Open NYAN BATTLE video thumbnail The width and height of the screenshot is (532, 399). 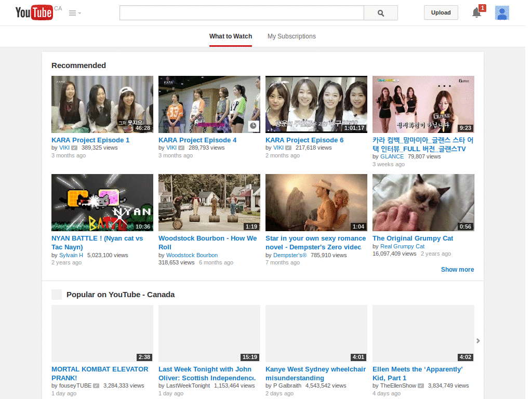102,203
